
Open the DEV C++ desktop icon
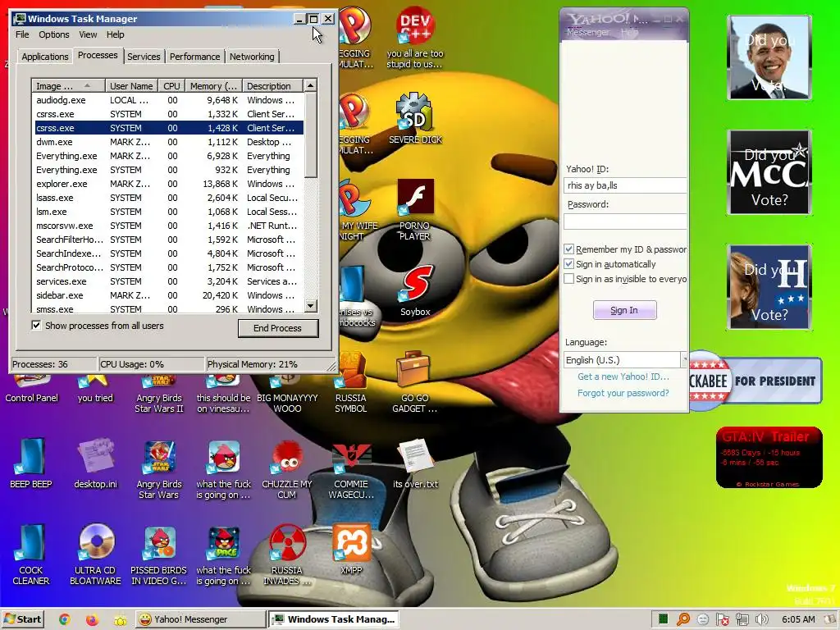[415, 38]
